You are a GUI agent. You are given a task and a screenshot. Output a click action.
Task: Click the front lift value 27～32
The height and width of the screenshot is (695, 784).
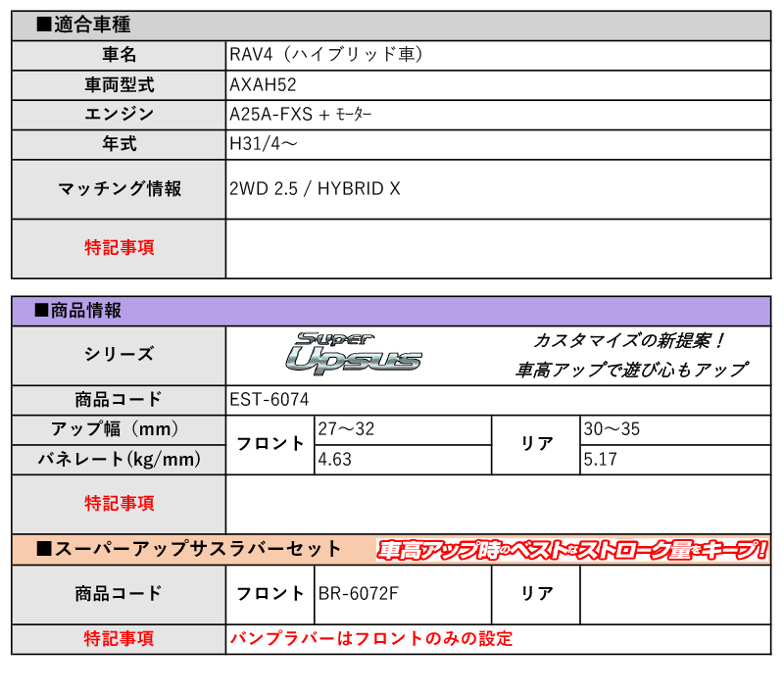coord(346,429)
